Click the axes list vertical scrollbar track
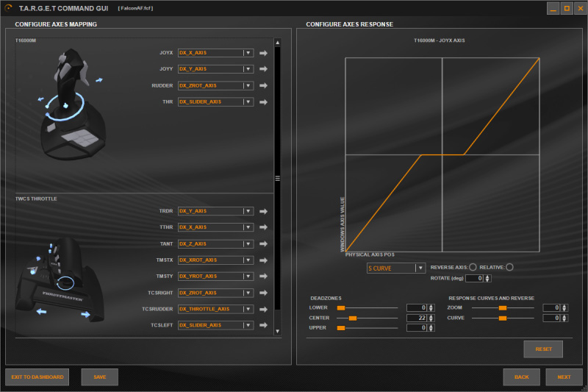The image size is (588, 392). point(278,178)
